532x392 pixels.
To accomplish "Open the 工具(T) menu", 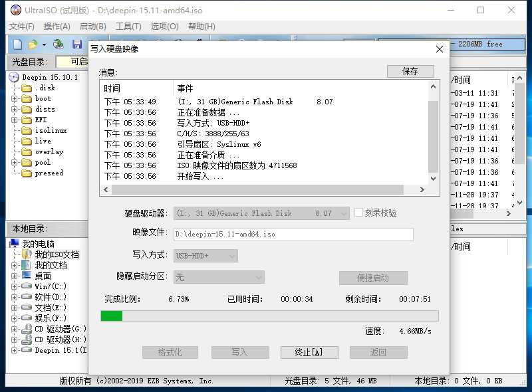I will coord(128,27).
